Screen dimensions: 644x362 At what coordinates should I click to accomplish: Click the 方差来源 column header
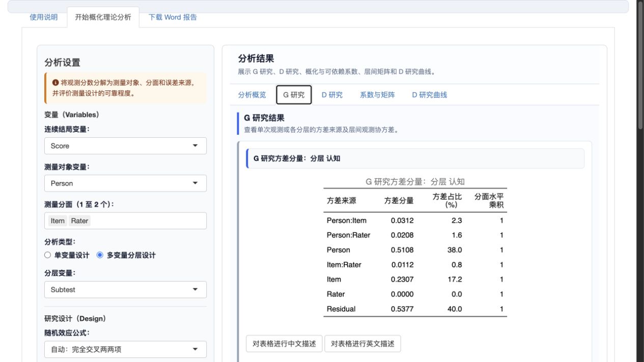point(342,201)
